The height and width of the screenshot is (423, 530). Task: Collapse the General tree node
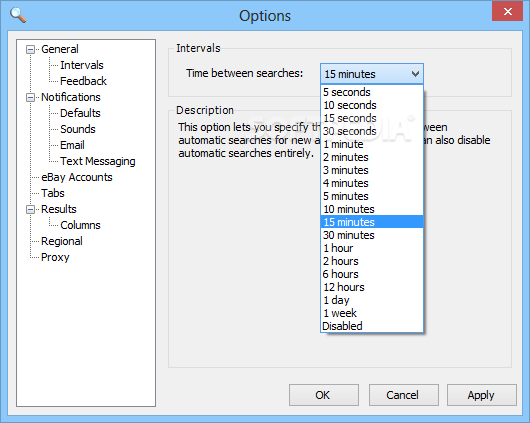click(30, 50)
